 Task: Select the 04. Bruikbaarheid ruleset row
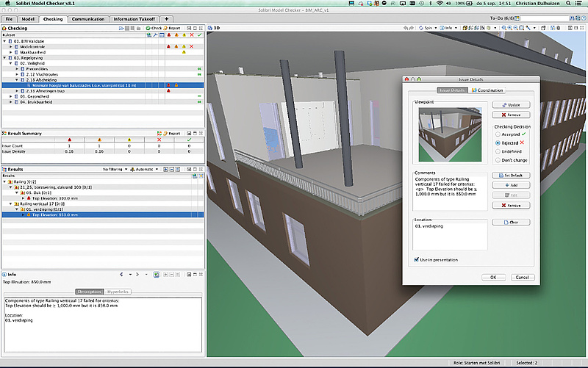[103, 102]
